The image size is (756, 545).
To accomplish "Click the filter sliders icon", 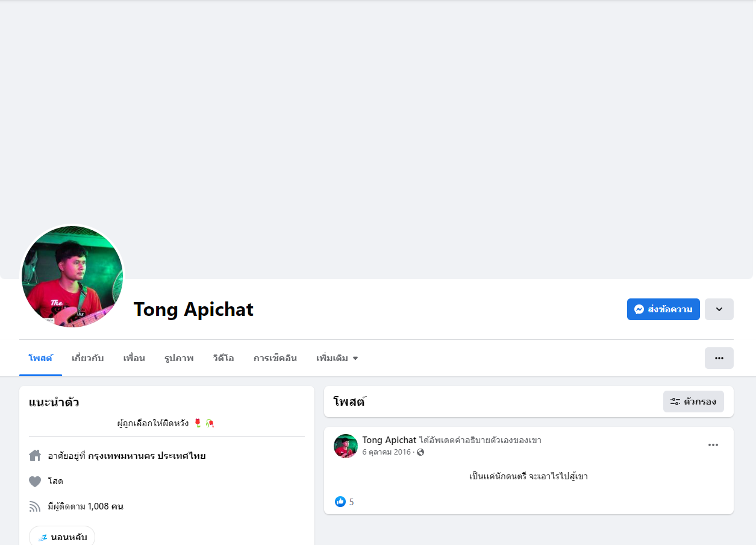I will point(675,402).
